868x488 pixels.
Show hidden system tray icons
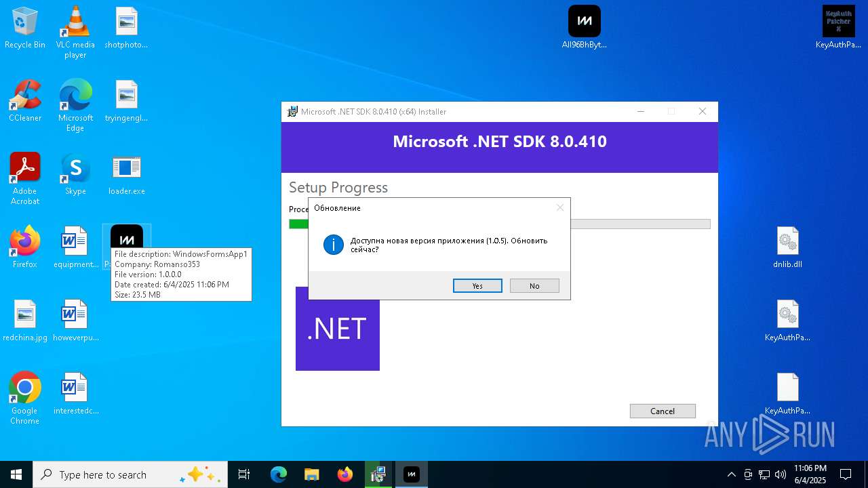pos(731,474)
